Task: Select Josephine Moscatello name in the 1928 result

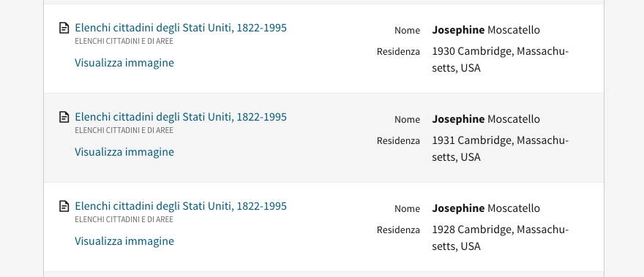Action: click(x=486, y=208)
